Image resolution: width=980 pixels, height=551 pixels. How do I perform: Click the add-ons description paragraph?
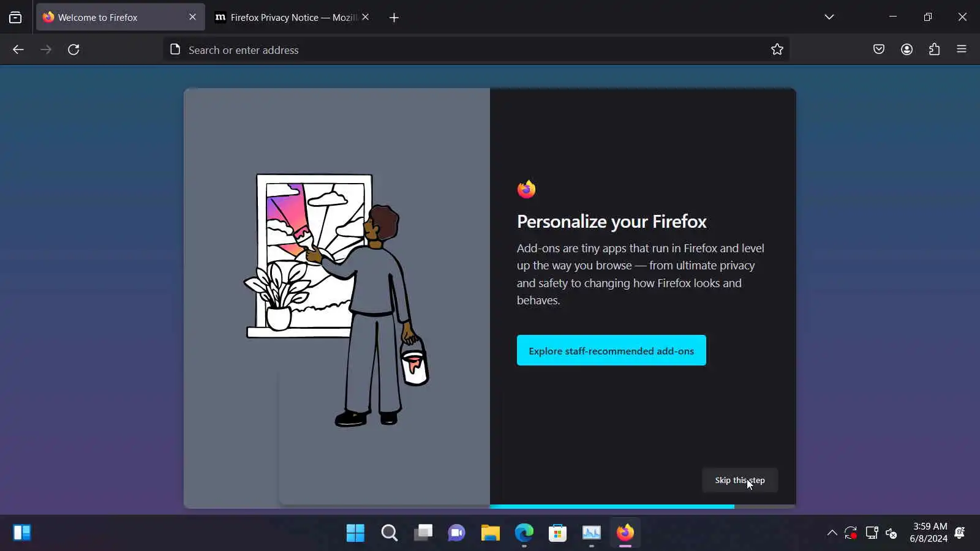[x=641, y=274]
